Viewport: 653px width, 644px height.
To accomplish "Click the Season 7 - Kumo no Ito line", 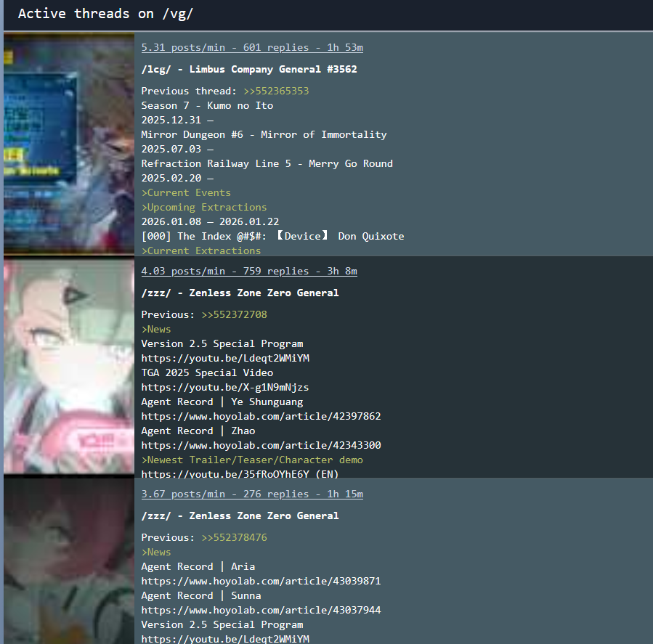I will pyautogui.click(x=207, y=105).
